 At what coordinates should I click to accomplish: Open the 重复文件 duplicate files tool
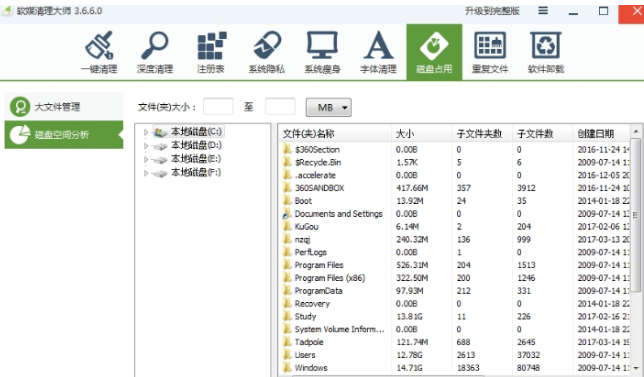(x=490, y=52)
